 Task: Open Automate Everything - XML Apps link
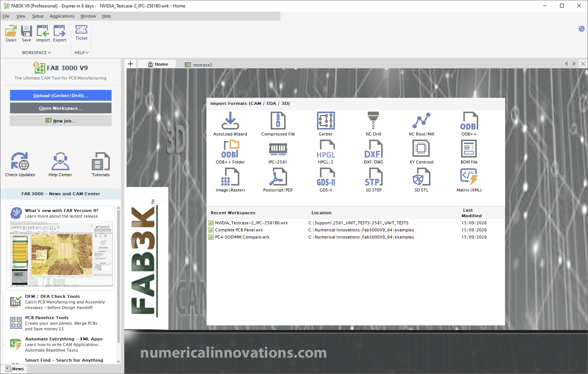(64, 339)
